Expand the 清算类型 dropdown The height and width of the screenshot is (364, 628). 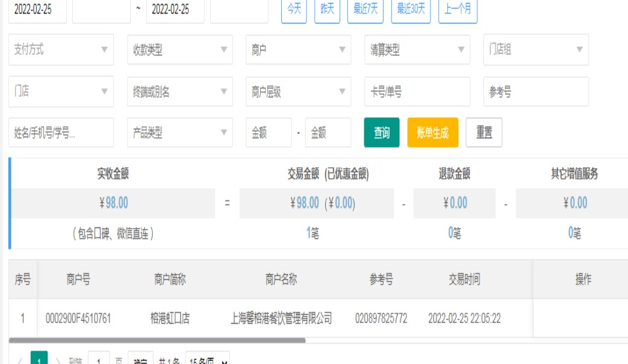point(417,50)
